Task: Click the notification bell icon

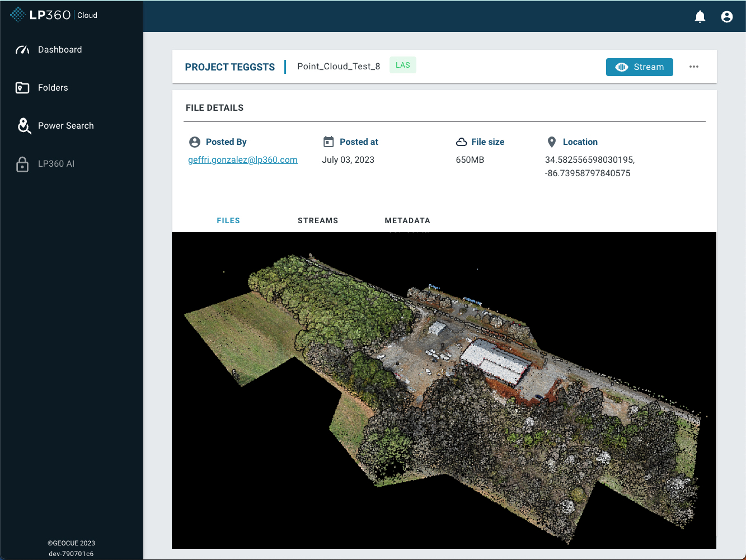Action: [x=700, y=17]
